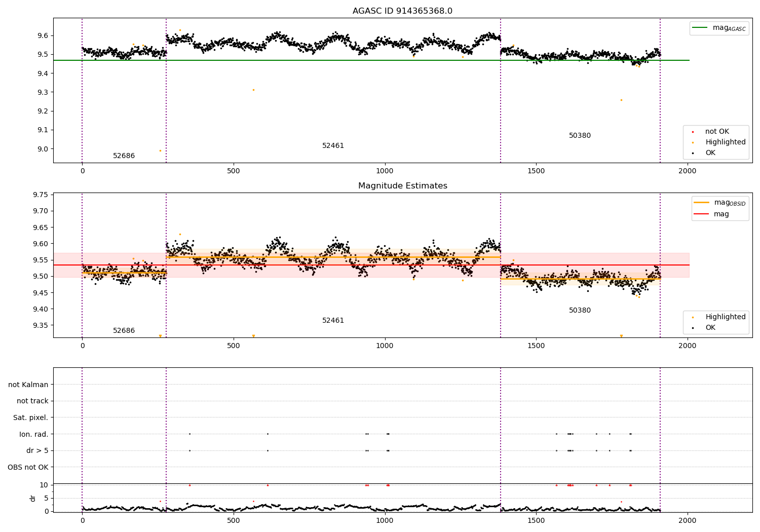Click the 52686 label in the top plot

point(124,156)
